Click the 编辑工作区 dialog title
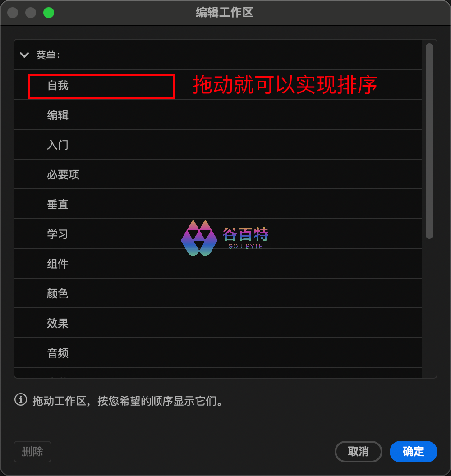The width and height of the screenshot is (451, 476). pyautogui.click(x=225, y=13)
